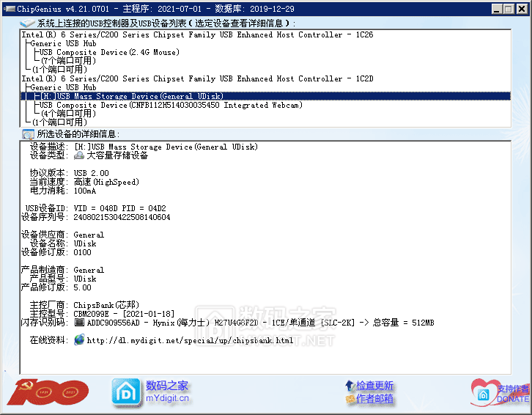Click the ChipsBank(芯邦) controller vendor value
Screen dimensions: 532x415
tap(106, 305)
